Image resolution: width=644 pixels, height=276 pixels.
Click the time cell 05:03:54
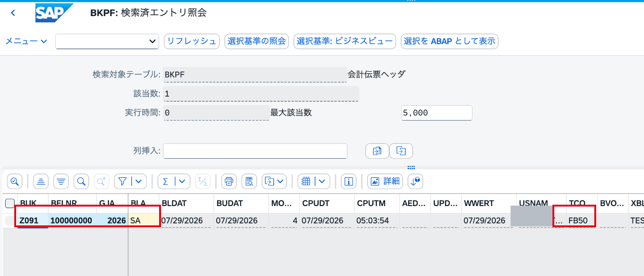point(377,221)
